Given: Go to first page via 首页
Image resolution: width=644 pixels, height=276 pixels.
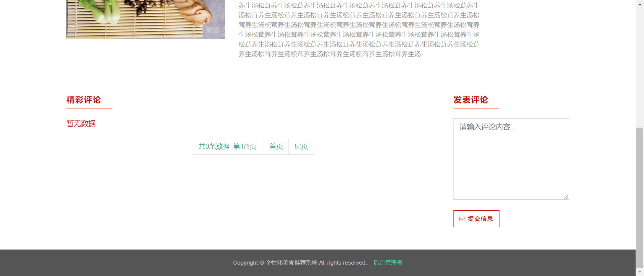Looking at the screenshot, I should tap(276, 146).
